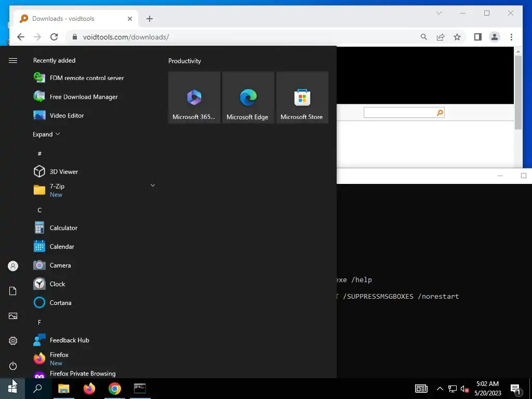Open Feedback Hub
This screenshot has height=399, width=532.
click(x=61, y=340)
